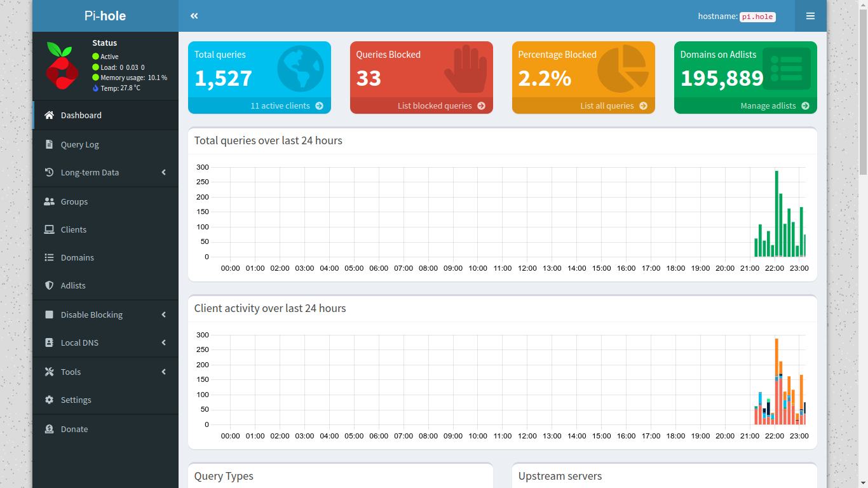
Task: Click the Adlists shield icon
Action: pos(49,285)
